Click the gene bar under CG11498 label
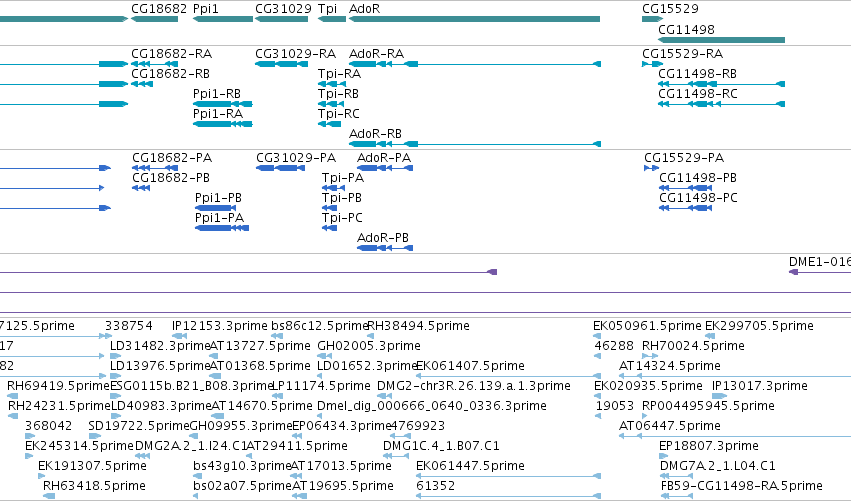The width and height of the screenshot is (851, 501). [721, 40]
